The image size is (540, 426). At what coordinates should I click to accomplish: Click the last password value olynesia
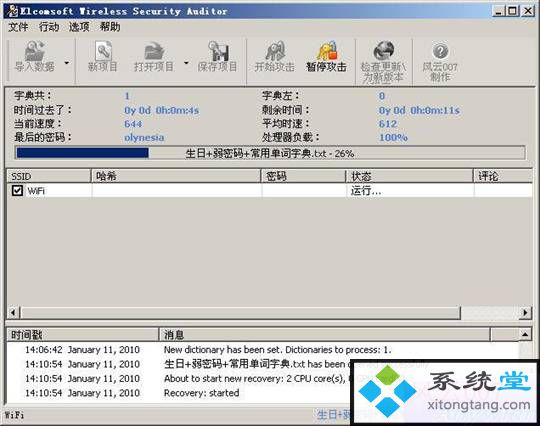144,137
